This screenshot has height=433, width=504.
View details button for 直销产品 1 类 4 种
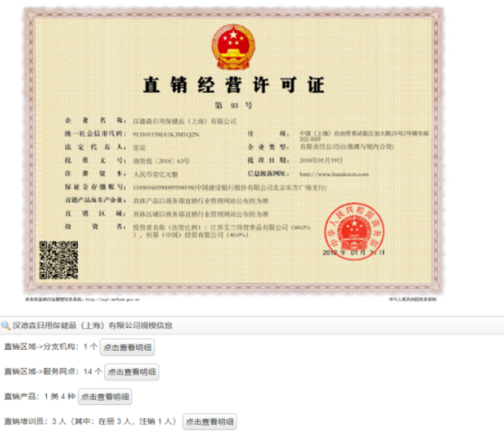tap(105, 397)
